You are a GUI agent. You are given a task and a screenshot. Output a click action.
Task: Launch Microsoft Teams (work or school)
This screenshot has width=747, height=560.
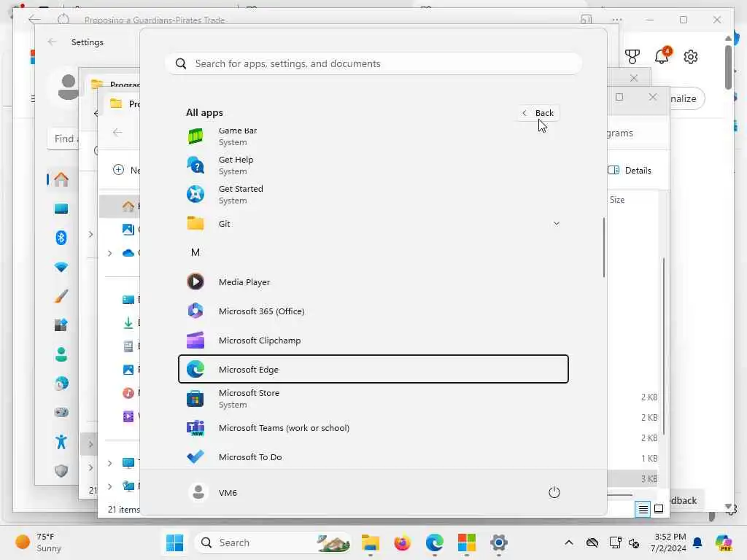pyautogui.click(x=373, y=427)
